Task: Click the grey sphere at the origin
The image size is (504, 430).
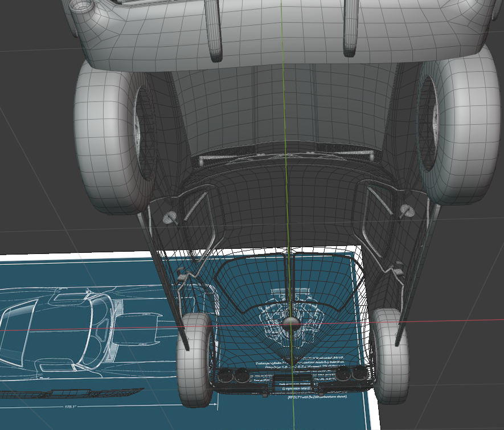Action: 290,325
